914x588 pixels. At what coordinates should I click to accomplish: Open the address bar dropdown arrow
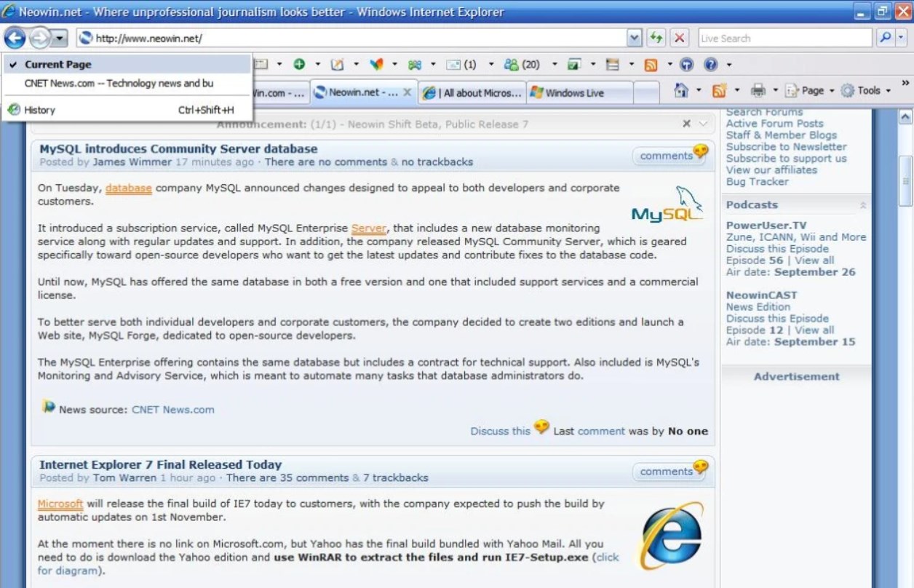635,38
